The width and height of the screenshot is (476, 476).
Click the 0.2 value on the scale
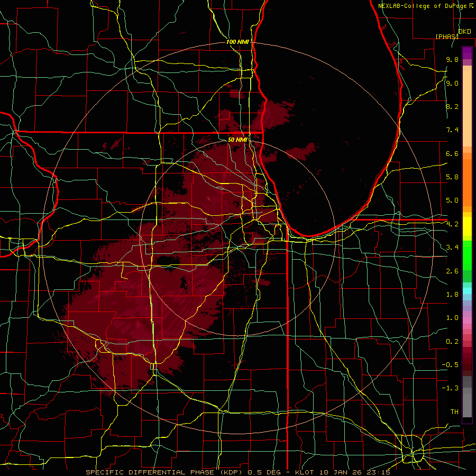tap(452, 342)
